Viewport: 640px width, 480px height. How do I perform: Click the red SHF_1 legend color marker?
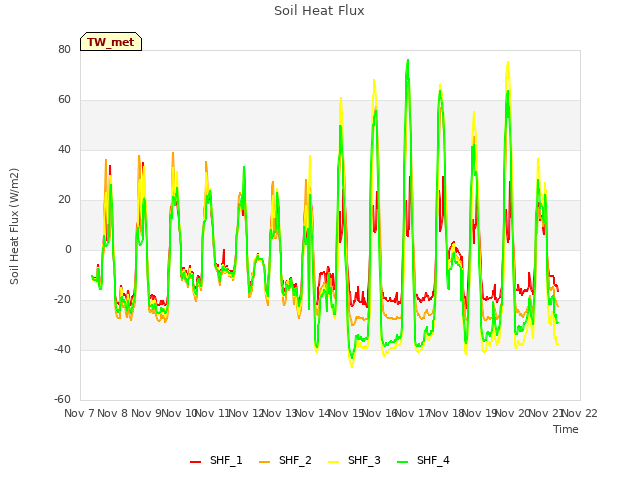click(x=196, y=462)
